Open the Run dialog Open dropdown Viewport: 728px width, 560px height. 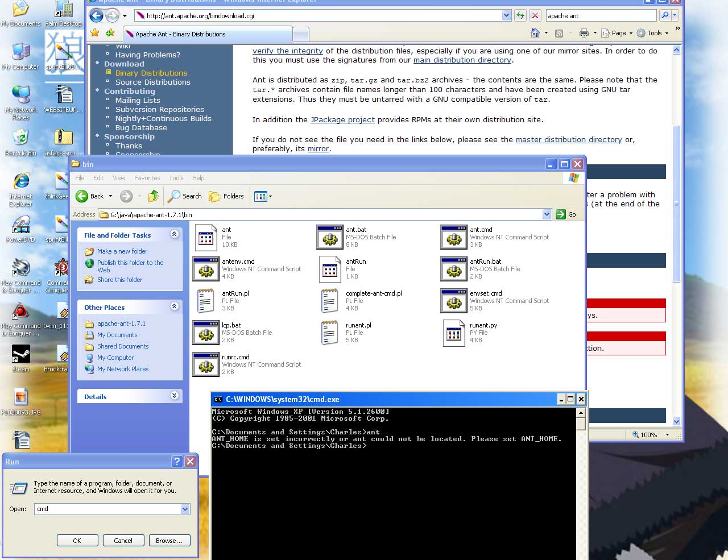pyautogui.click(x=185, y=509)
